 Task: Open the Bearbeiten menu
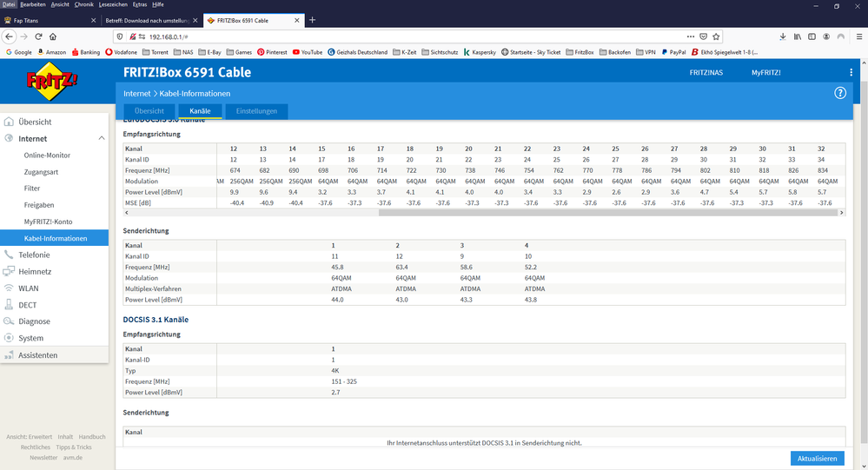(33, 4)
